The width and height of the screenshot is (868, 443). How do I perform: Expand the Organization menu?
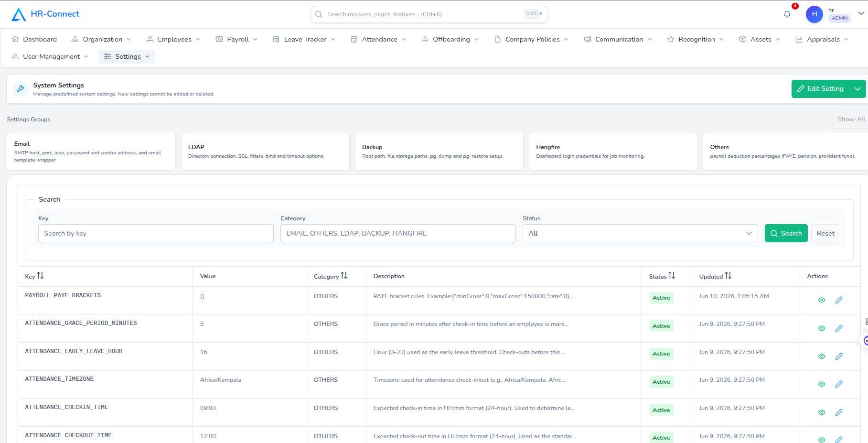[101, 39]
